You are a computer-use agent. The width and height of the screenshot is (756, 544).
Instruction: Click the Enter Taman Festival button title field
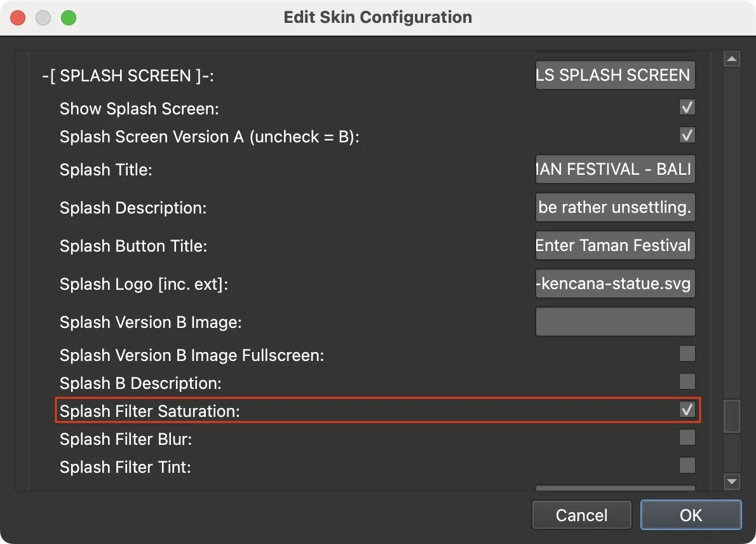click(x=614, y=245)
